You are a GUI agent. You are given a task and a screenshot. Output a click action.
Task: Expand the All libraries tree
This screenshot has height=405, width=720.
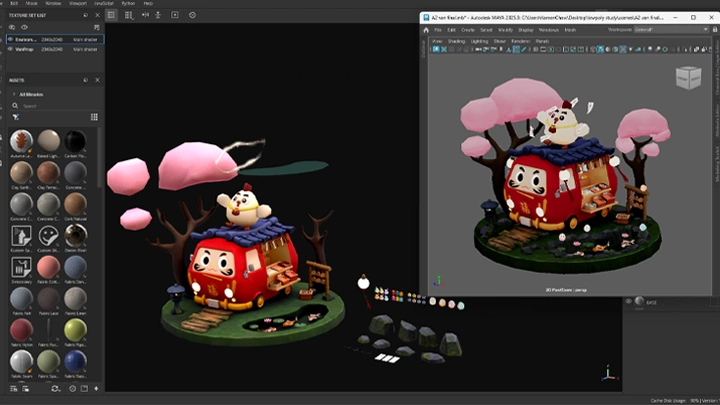13,94
